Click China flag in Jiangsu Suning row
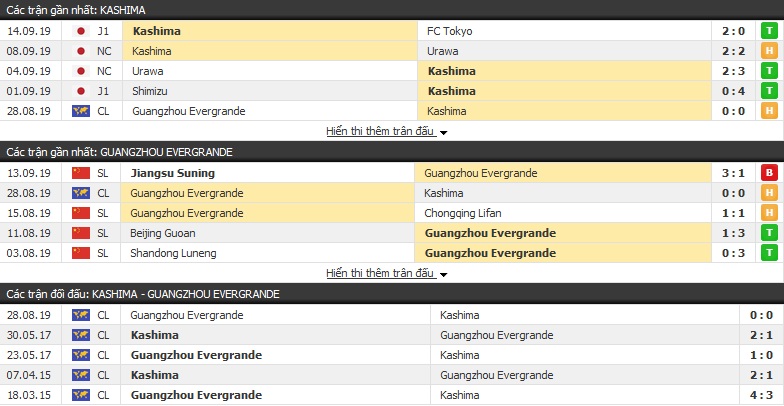The height and width of the screenshot is (406, 784). pos(80,173)
